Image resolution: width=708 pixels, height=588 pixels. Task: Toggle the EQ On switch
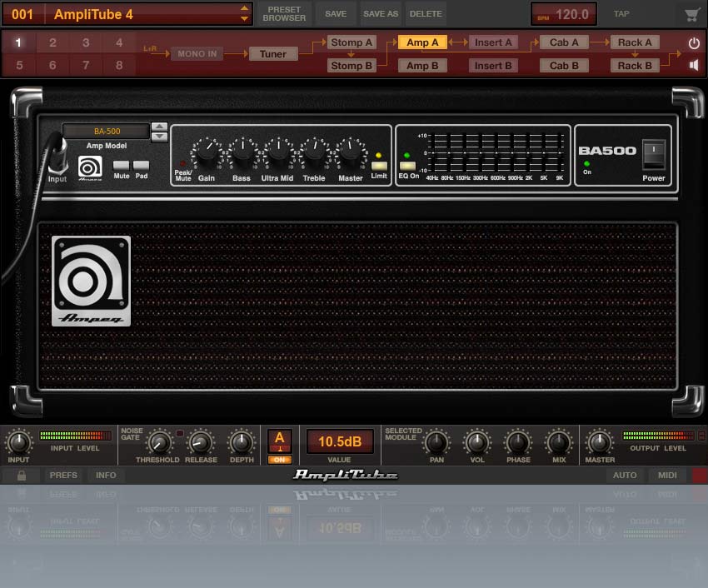click(407, 166)
